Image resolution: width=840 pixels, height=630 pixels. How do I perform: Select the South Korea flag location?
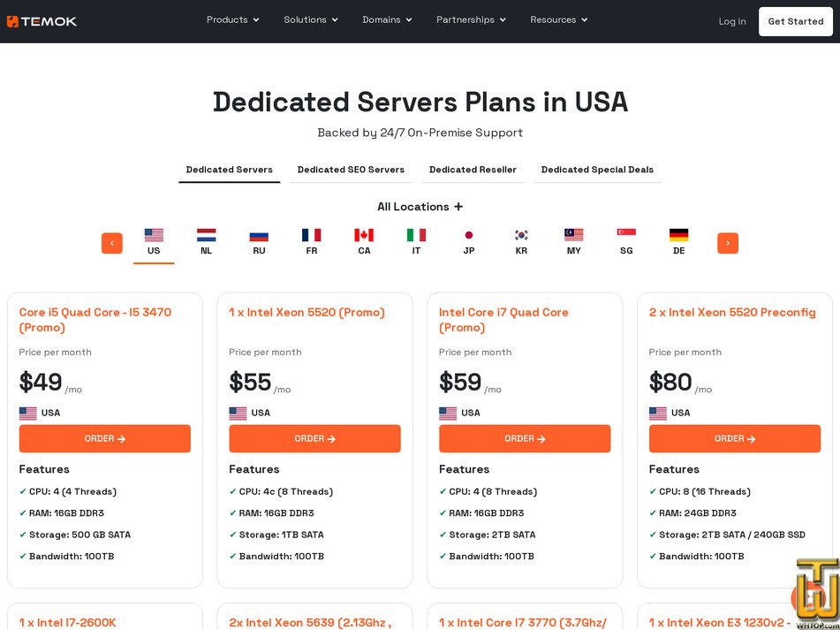521,241
